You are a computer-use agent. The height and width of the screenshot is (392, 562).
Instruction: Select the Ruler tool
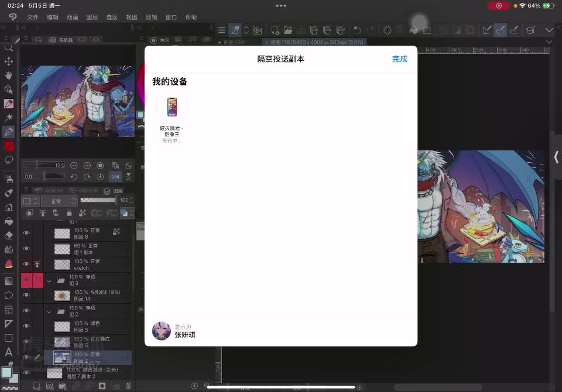click(9, 324)
